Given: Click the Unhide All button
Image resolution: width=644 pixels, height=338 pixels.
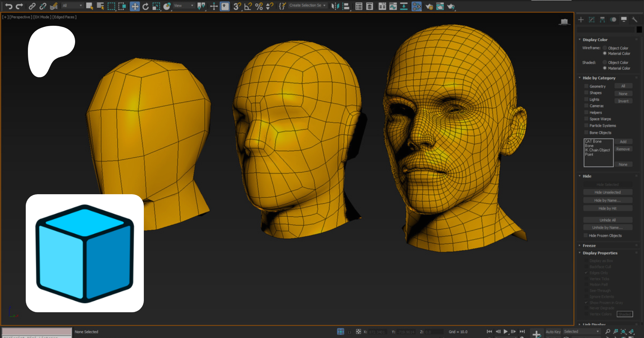Looking at the screenshot, I should click(x=608, y=220).
